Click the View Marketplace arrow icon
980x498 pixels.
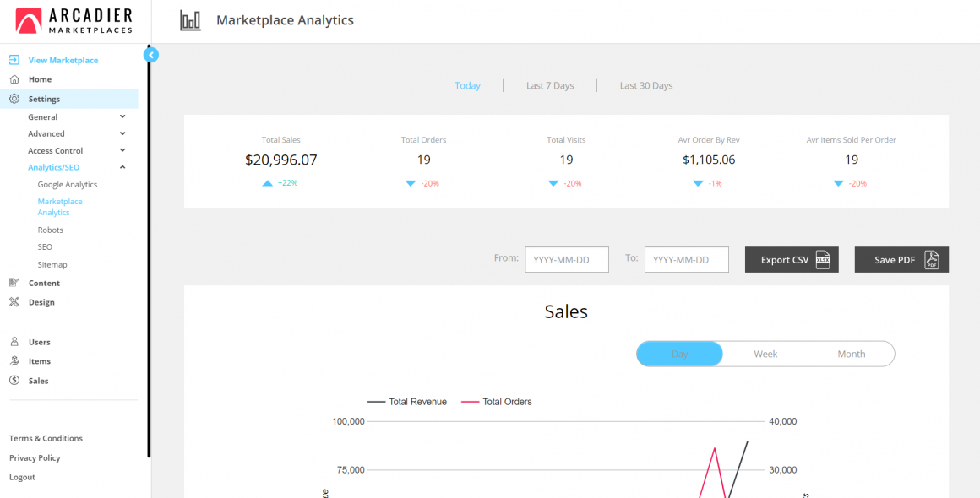pyautogui.click(x=14, y=60)
